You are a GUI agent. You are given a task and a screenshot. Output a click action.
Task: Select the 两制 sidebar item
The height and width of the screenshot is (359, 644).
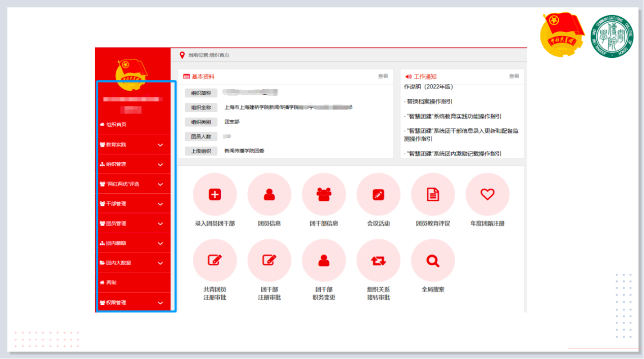pos(111,283)
